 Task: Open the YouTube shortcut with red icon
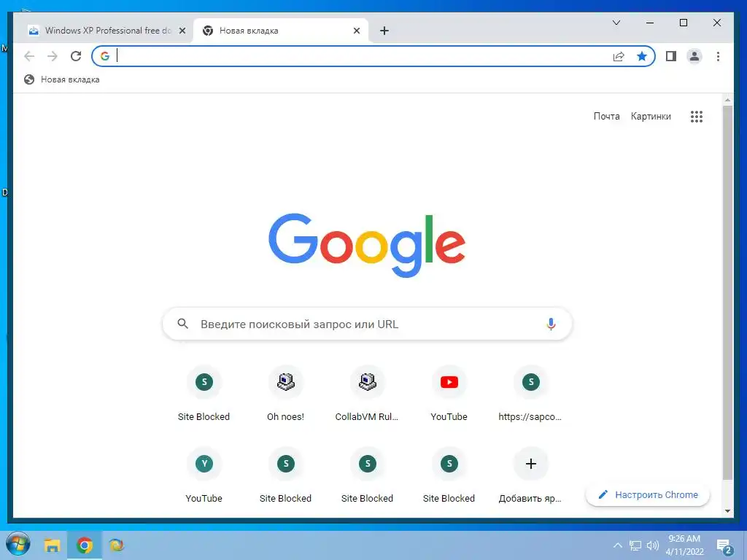click(449, 394)
